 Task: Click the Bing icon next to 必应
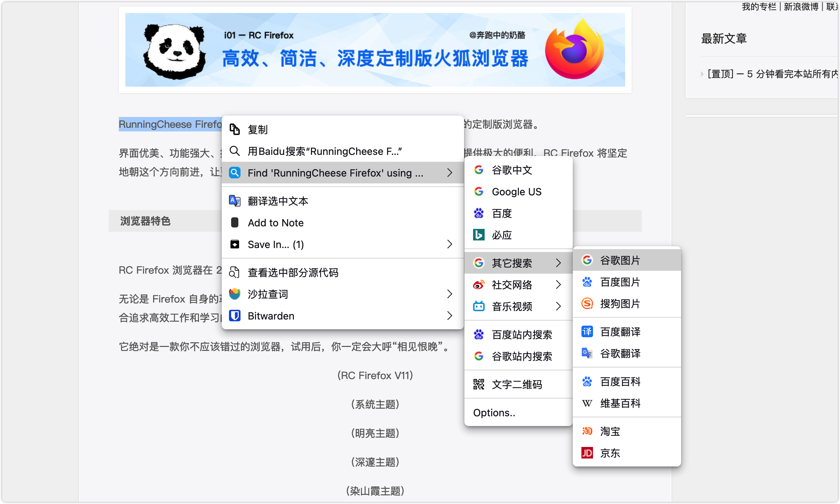point(479,235)
